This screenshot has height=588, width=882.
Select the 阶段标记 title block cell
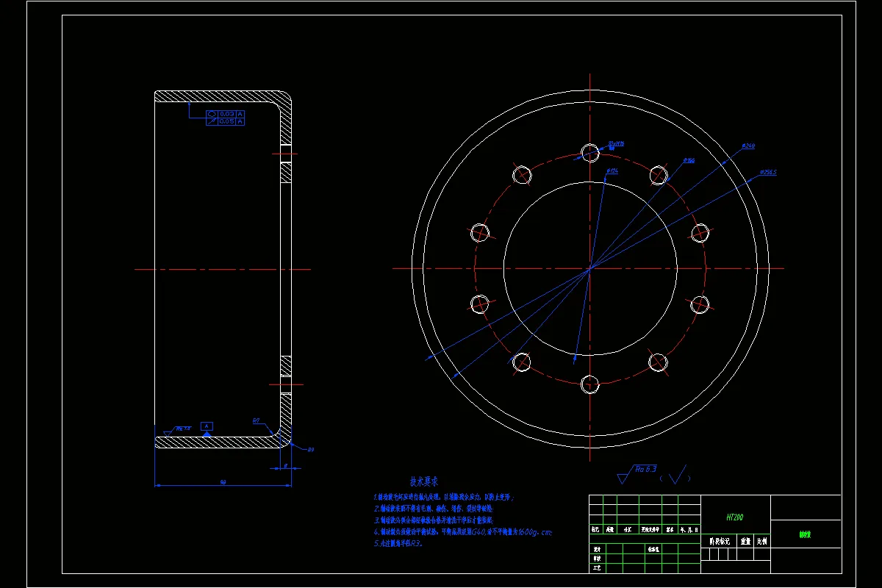pyautogui.click(x=720, y=541)
